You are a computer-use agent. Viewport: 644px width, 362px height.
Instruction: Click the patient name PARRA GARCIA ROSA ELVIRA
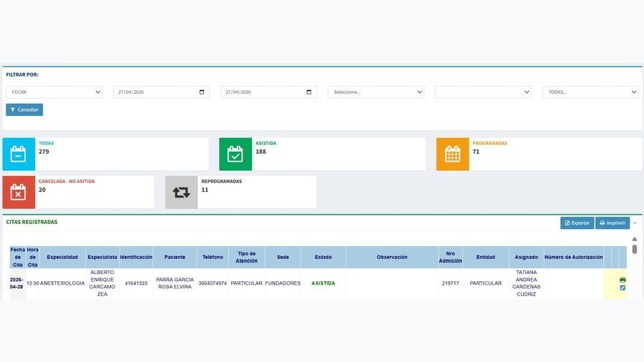(x=175, y=283)
